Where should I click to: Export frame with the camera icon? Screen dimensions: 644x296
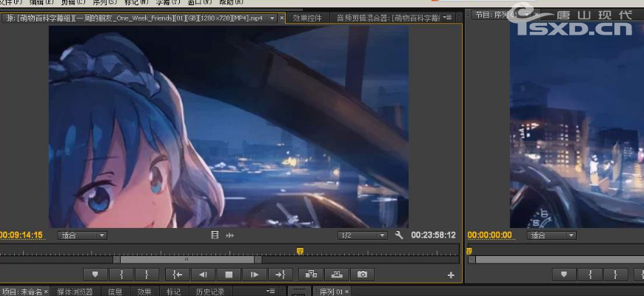pos(362,275)
